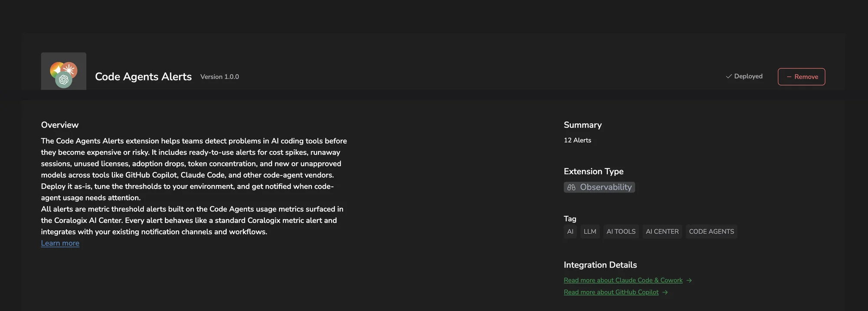Open Read more about GitHub Copilot link
The image size is (868, 311).
(x=611, y=292)
